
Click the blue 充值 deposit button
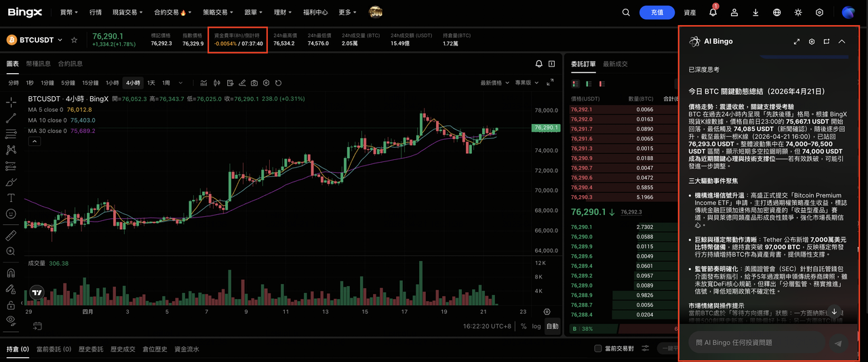click(656, 12)
